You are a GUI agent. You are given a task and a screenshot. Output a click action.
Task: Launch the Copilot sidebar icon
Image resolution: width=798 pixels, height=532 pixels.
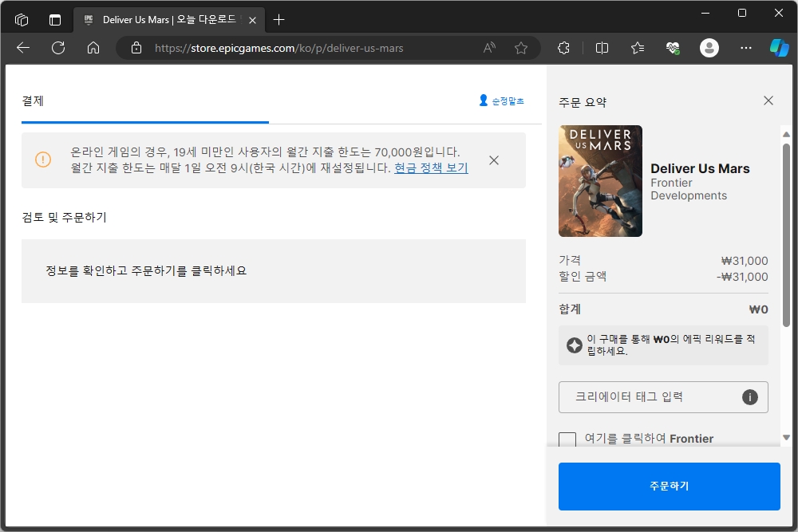pyautogui.click(x=779, y=48)
